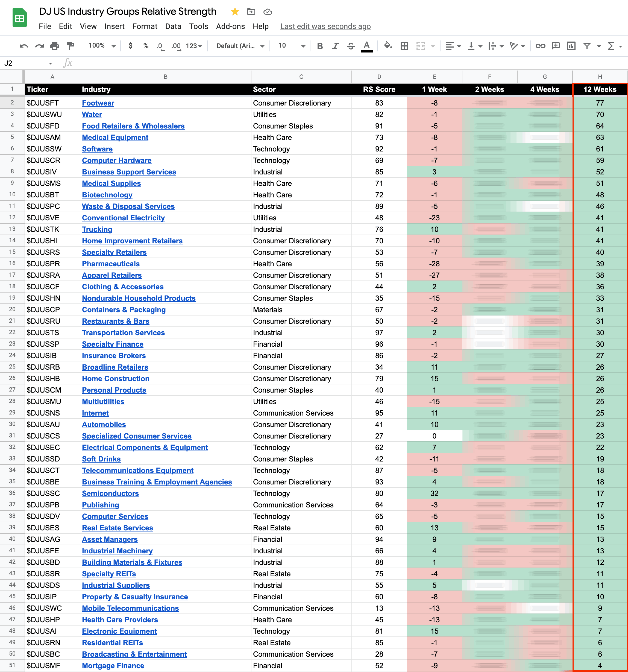This screenshot has width=628, height=672.
Task: Open the Biotechnology link
Action: pyautogui.click(x=107, y=195)
